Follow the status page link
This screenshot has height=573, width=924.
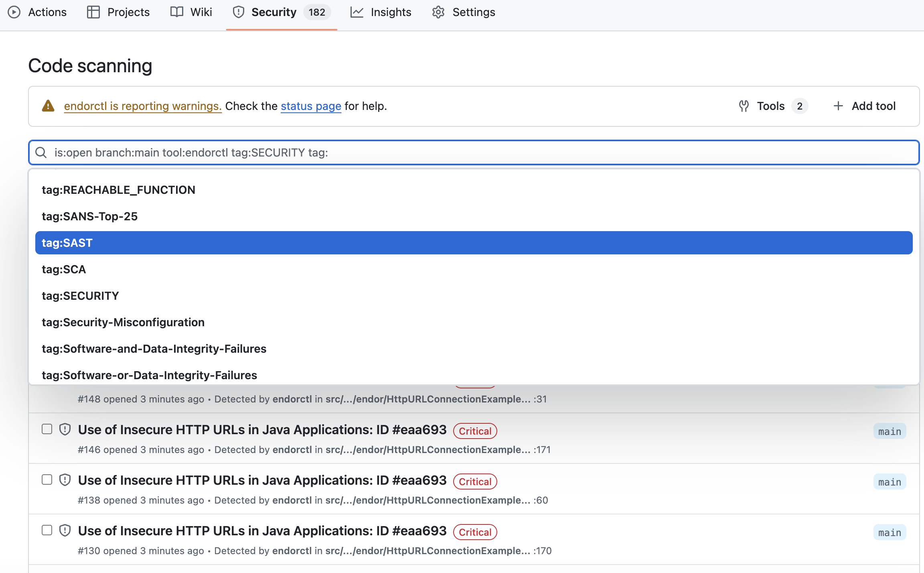(x=311, y=106)
